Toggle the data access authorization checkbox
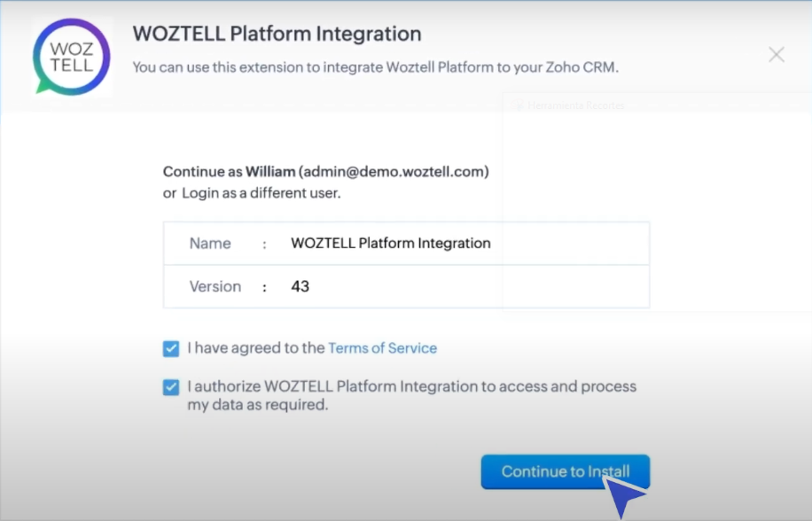 coord(171,387)
